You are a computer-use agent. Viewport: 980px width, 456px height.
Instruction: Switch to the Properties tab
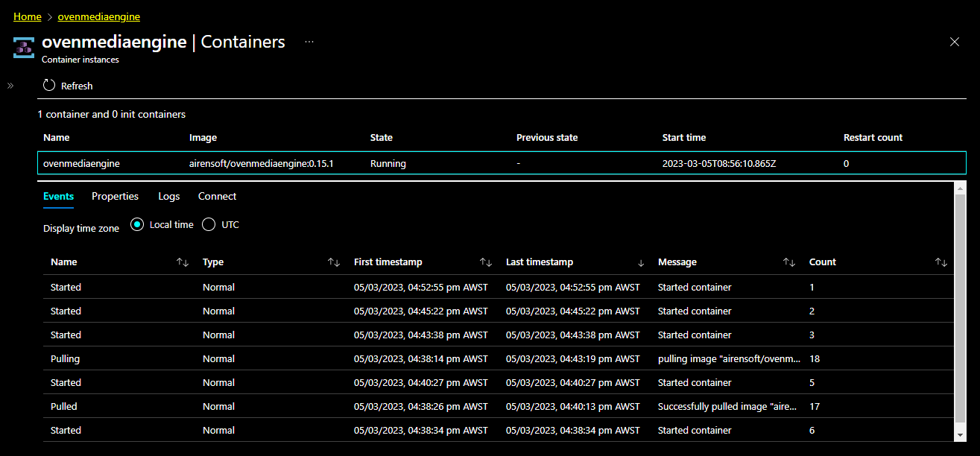coord(115,196)
